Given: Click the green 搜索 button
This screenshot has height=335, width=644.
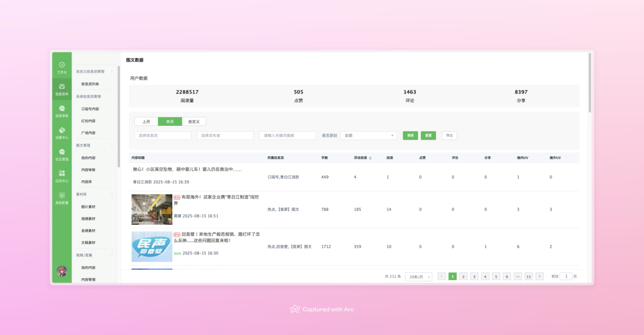Looking at the screenshot, I should 410,135.
